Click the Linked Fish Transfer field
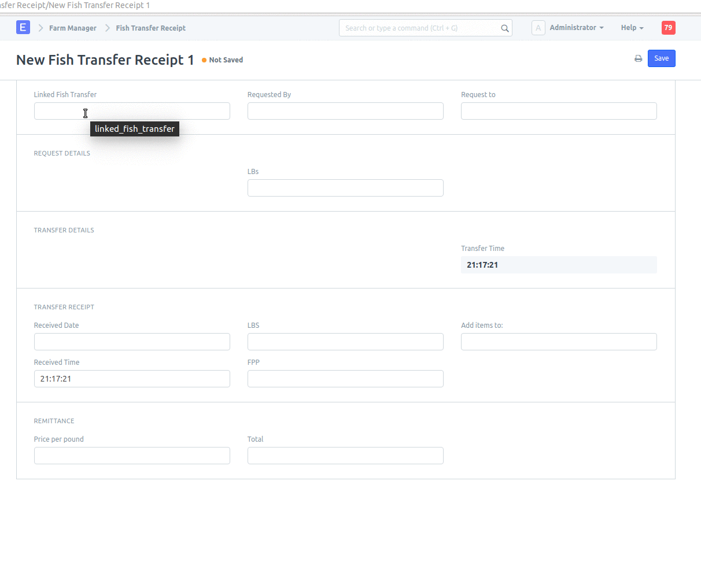The width and height of the screenshot is (701, 588). tap(132, 111)
